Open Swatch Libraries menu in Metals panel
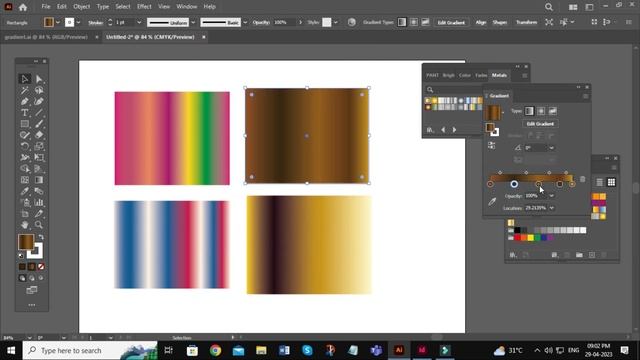This screenshot has height=360, width=640. tap(430, 130)
